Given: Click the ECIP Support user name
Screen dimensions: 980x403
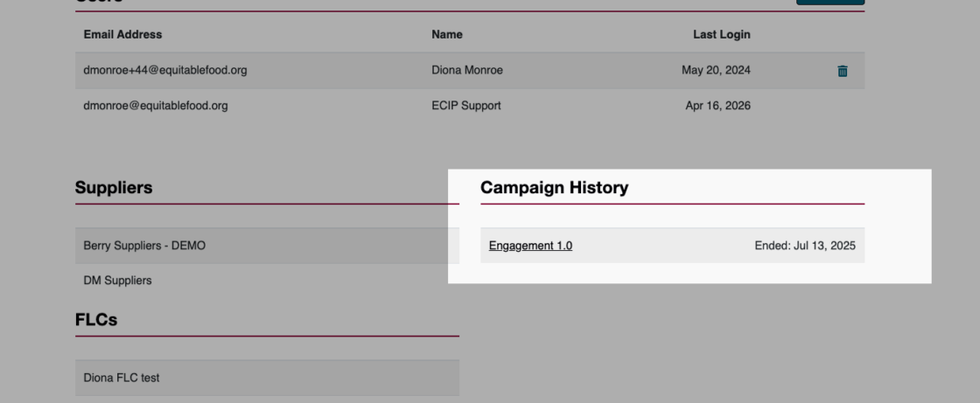Looking at the screenshot, I should [x=466, y=107].
